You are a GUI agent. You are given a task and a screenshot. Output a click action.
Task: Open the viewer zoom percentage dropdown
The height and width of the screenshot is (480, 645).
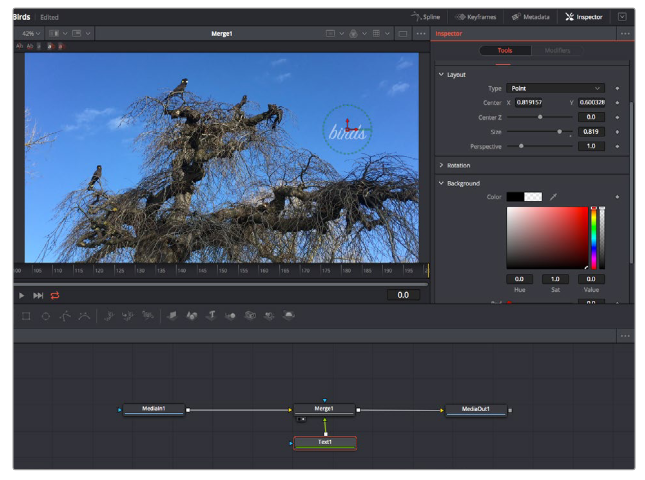pyautogui.click(x=32, y=34)
